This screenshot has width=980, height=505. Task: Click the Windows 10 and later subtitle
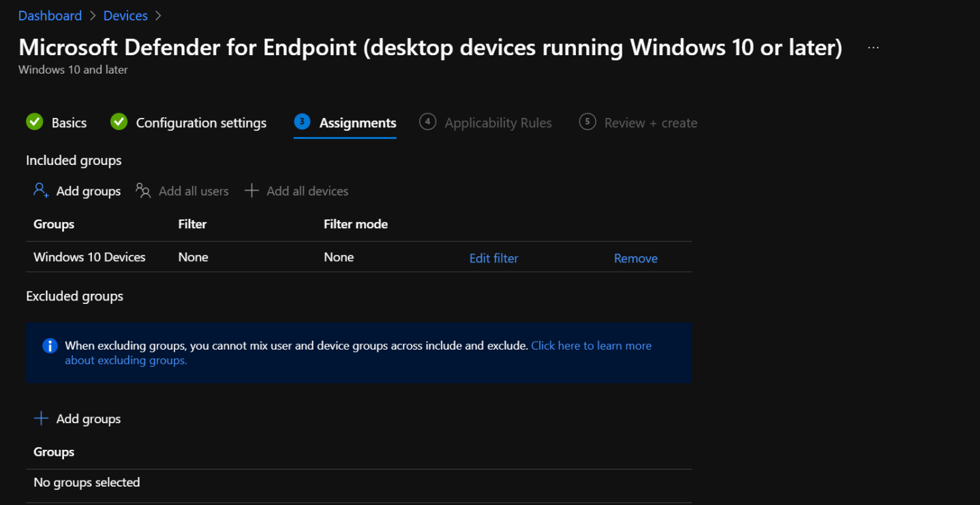73,70
